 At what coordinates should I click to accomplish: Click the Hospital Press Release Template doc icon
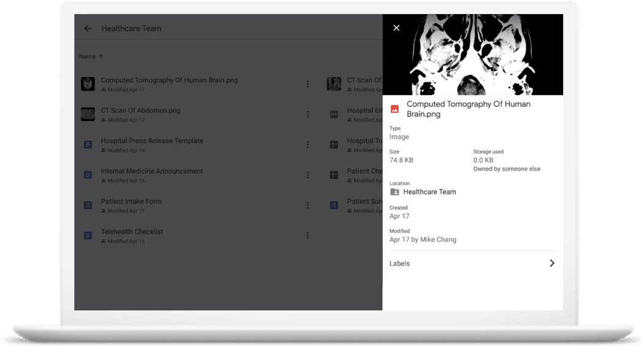pyautogui.click(x=88, y=145)
